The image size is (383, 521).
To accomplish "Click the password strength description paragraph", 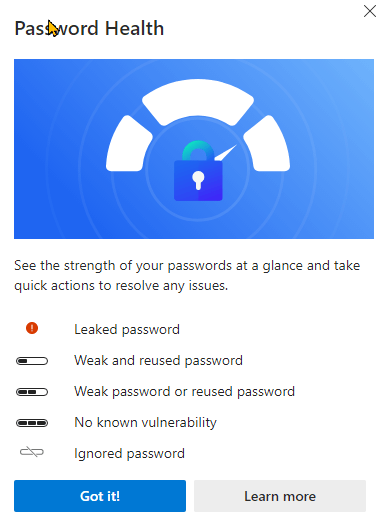I will click(187, 276).
